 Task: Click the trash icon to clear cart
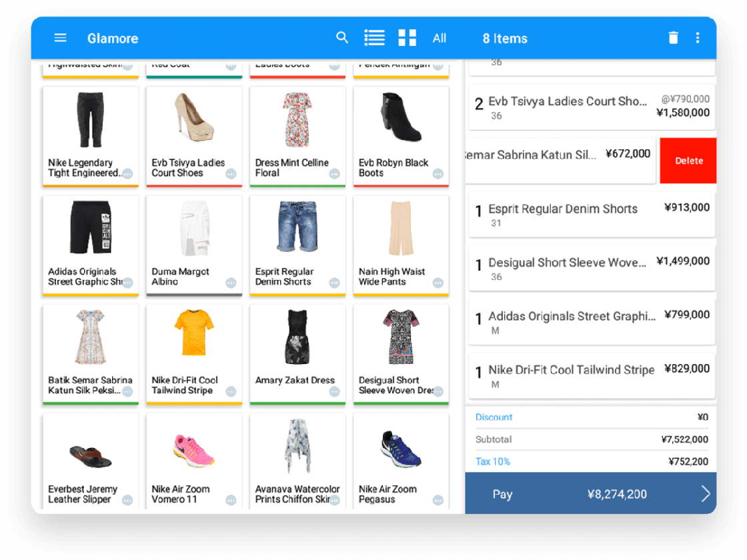coord(673,38)
